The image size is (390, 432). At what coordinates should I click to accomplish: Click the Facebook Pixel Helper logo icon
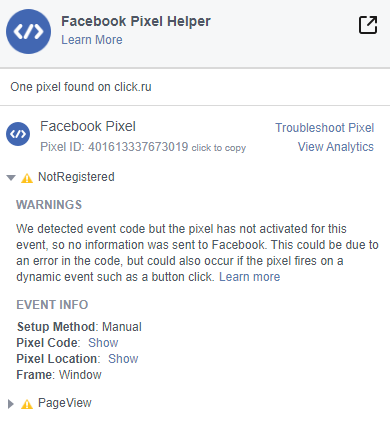[28, 31]
